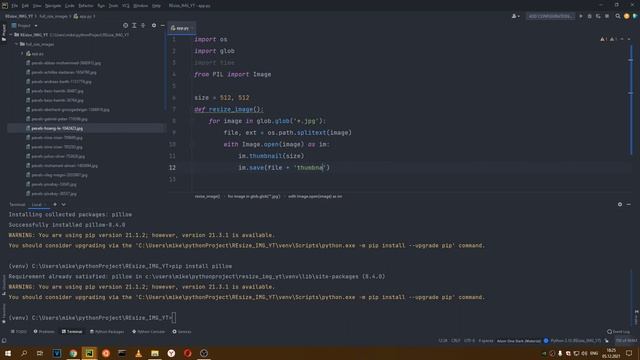
Task: Click the Search Everywhere magnifier icon
Action: click(x=618, y=16)
